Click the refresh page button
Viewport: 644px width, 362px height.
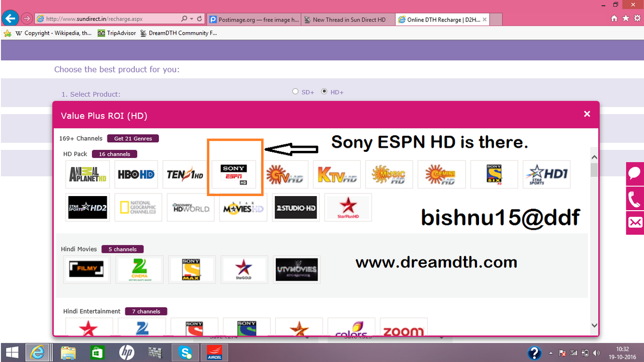click(x=200, y=19)
